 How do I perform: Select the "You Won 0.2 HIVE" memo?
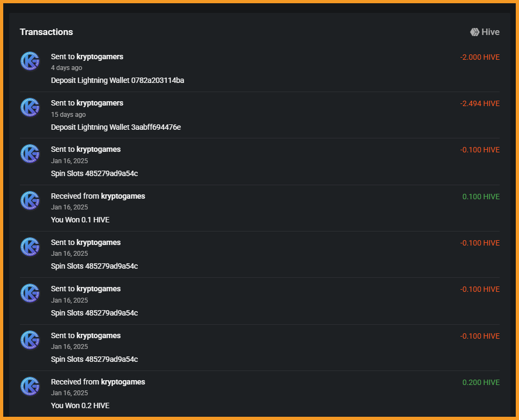click(x=80, y=405)
